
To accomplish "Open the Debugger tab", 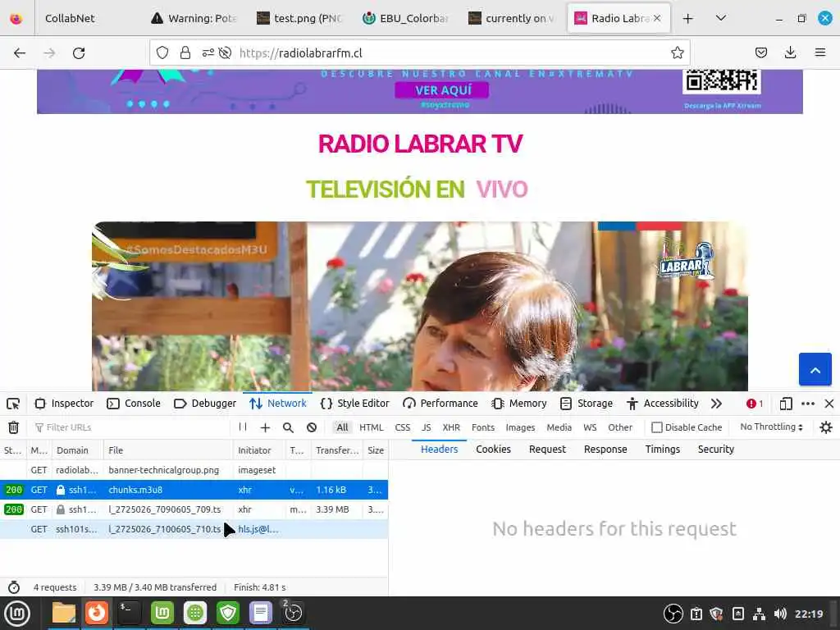I will (205, 404).
